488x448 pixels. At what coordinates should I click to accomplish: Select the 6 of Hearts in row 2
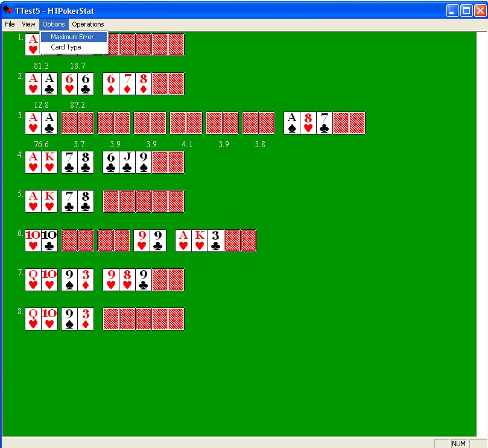[x=69, y=84]
